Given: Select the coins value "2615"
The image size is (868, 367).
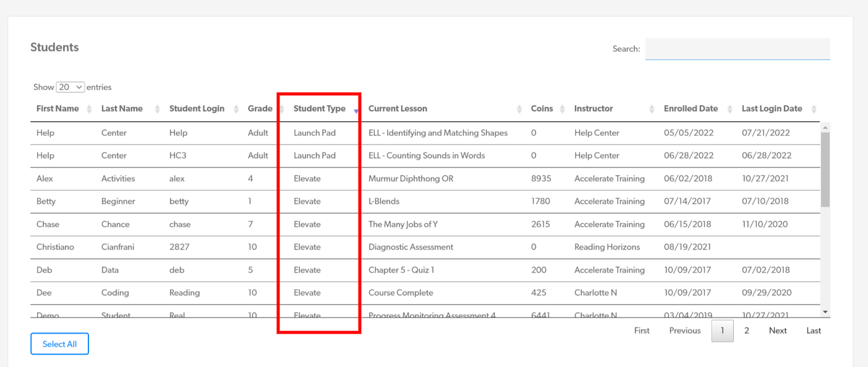Looking at the screenshot, I should [x=540, y=224].
